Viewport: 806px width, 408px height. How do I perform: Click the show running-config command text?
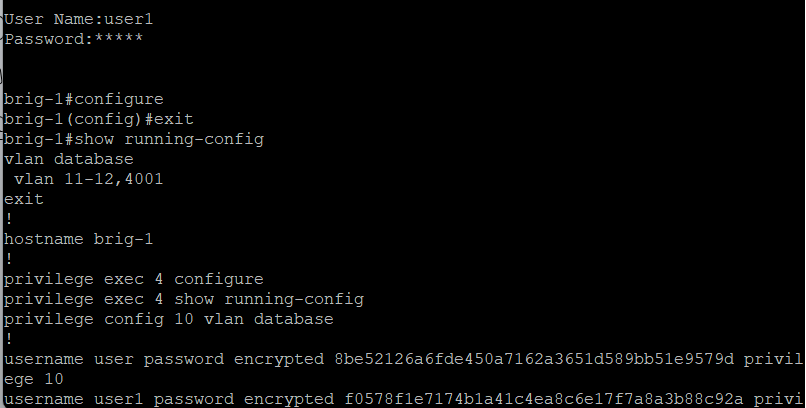(x=169, y=139)
